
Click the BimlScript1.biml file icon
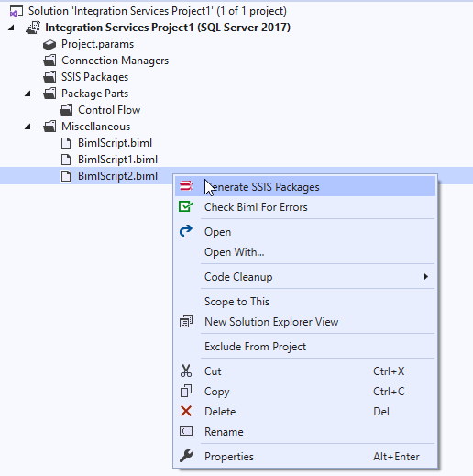(x=66, y=160)
